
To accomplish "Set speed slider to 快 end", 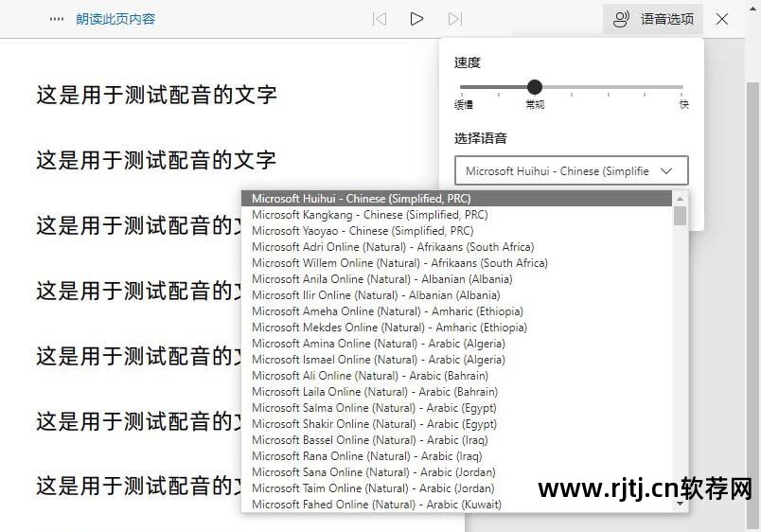I will (x=681, y=87).
